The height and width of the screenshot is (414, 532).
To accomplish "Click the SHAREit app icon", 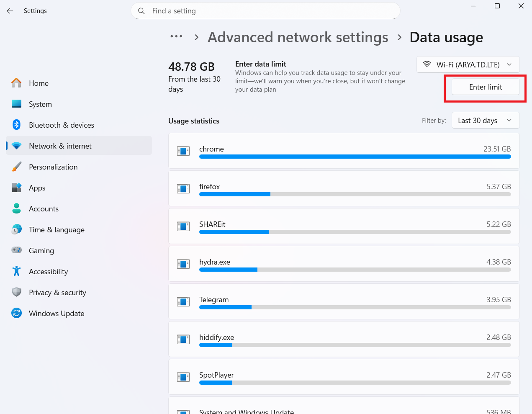I will tap(183, 226).
